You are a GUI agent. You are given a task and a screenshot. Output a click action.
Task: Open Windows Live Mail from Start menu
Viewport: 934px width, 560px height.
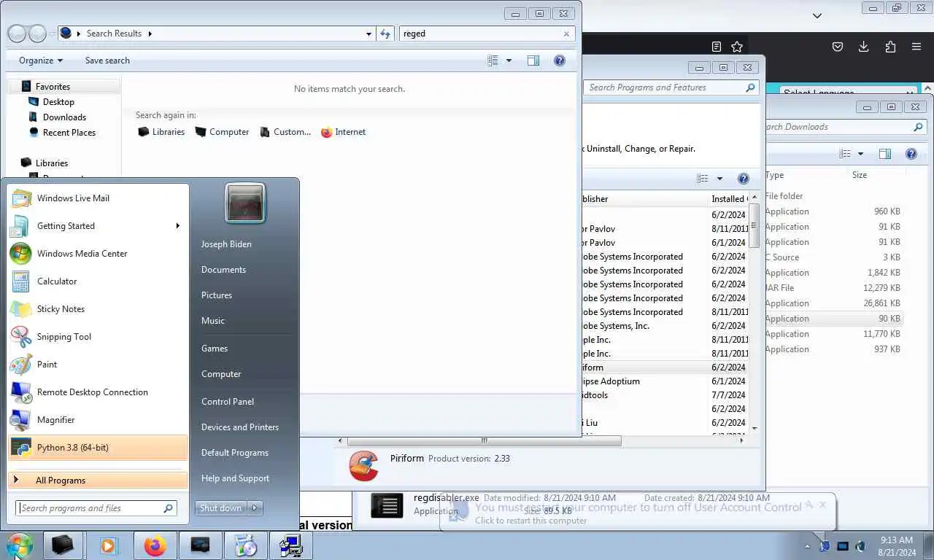(x=98, y=198)
